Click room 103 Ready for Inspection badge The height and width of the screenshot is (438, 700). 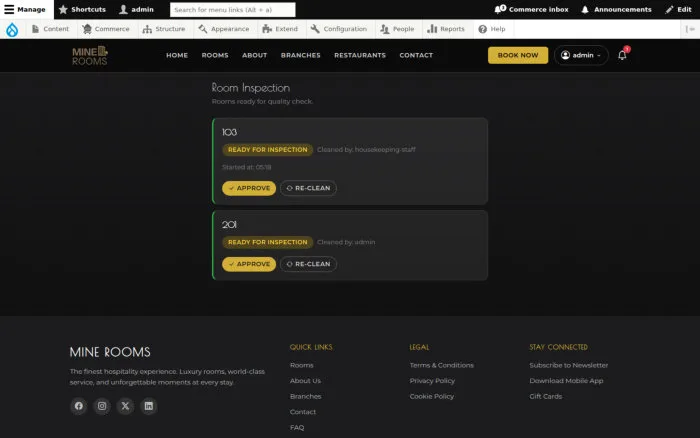click(267, 150)
